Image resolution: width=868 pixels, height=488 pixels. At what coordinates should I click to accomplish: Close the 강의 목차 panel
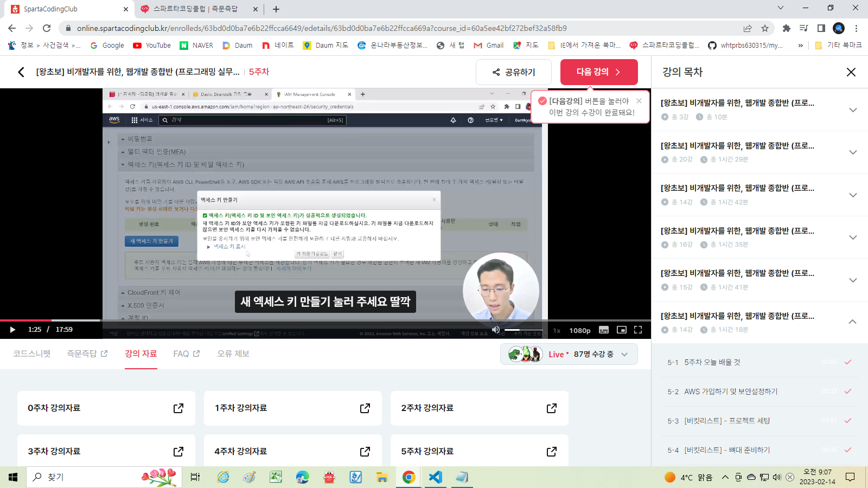point(851,72)
